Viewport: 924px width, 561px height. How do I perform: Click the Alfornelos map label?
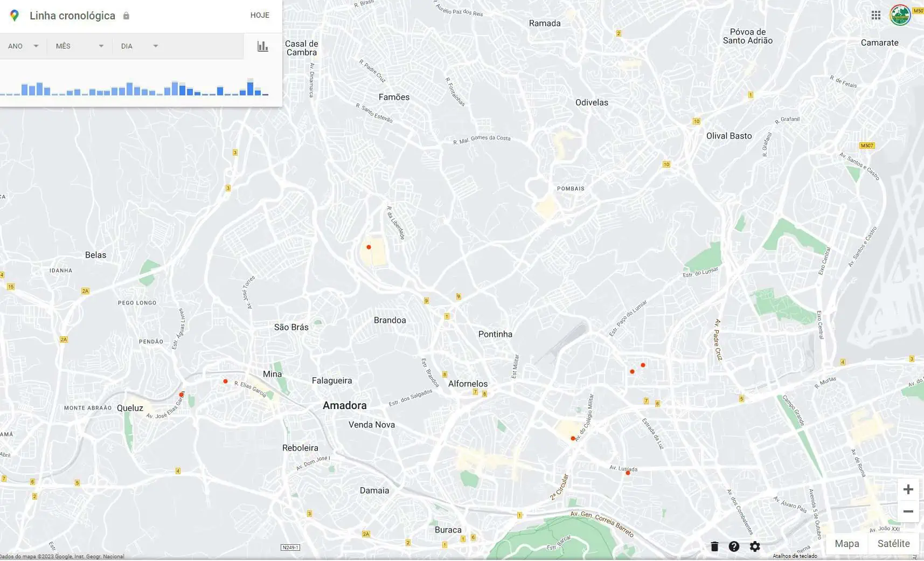tap(468, 384)
